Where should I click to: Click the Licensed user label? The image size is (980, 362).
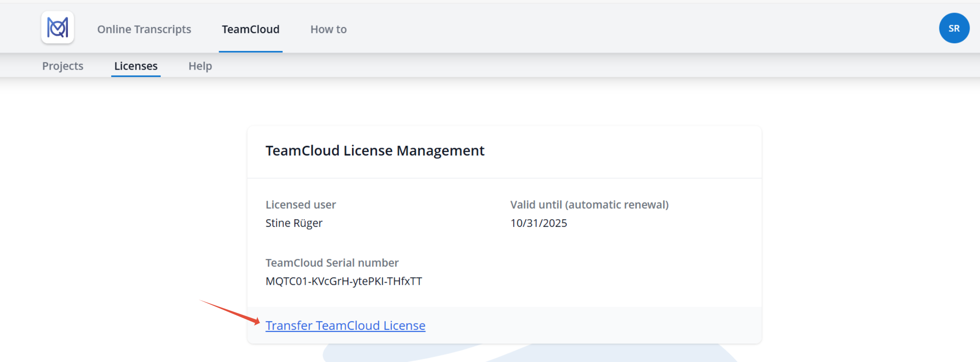(x=301, y=205)
